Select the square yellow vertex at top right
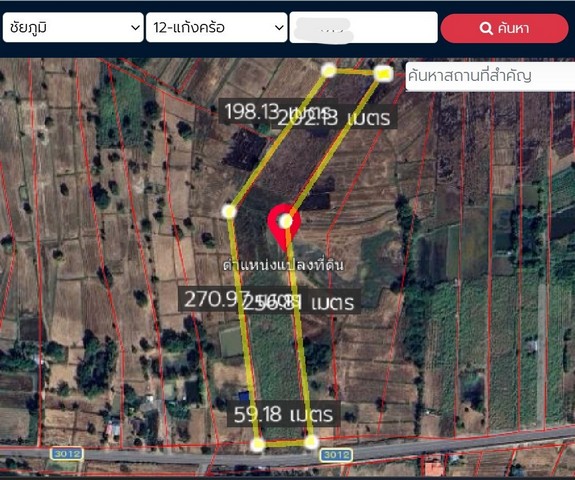 [x=383, y=74]
